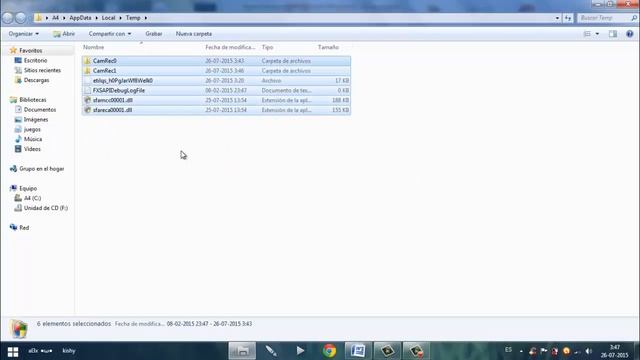Show hidden tray icons arrow
The height and width of the screenshot is (360, 640).
point(521,351)
